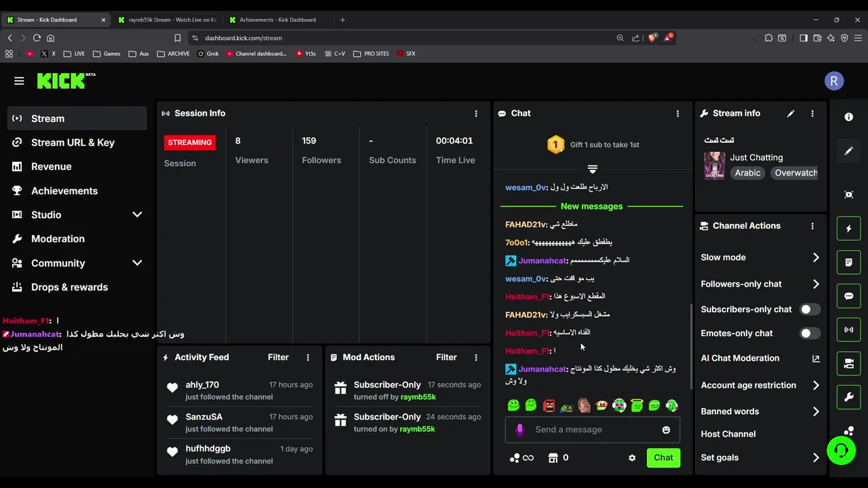The height and width of the screenshot is (488, 868).
Task: Open Activity Feed three-dot menu
Action: 308,357
